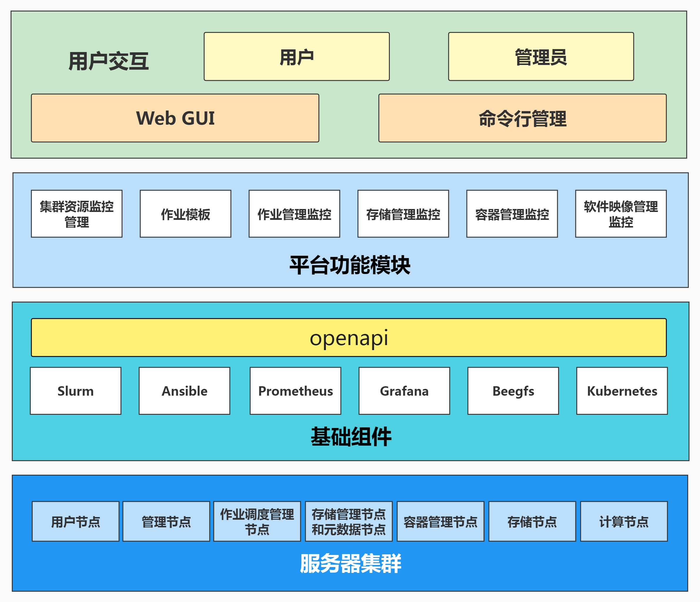Click the 软件映像管理监控 box
700x602 pixels.
[x=621, y=214]
